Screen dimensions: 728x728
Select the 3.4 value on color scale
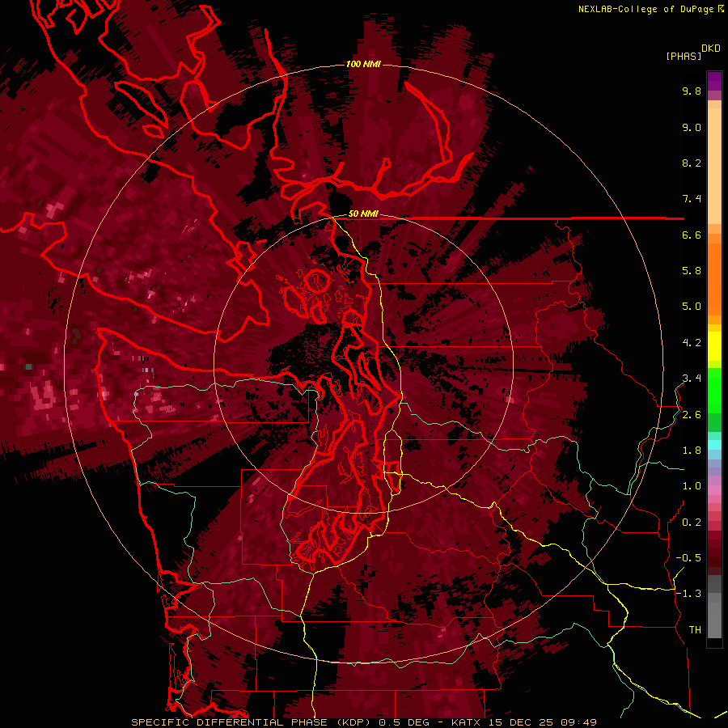click(692, 379)
